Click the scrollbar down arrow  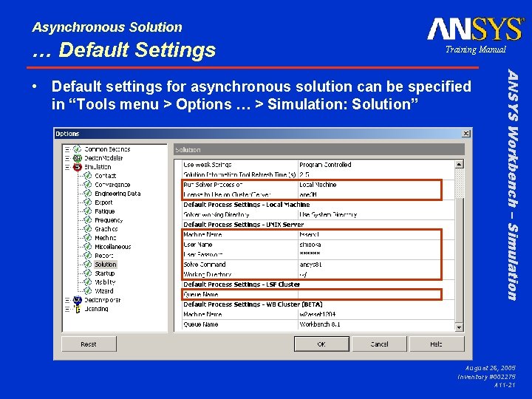click(459, 327)
